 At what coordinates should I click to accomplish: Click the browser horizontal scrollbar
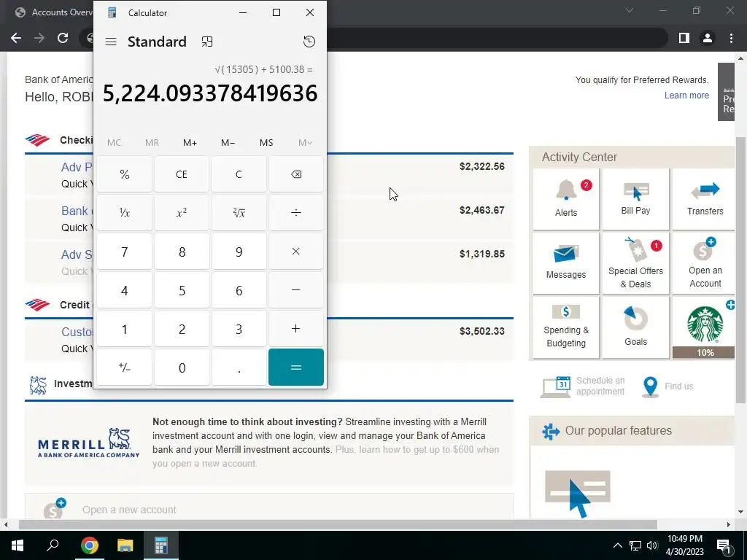338,524
